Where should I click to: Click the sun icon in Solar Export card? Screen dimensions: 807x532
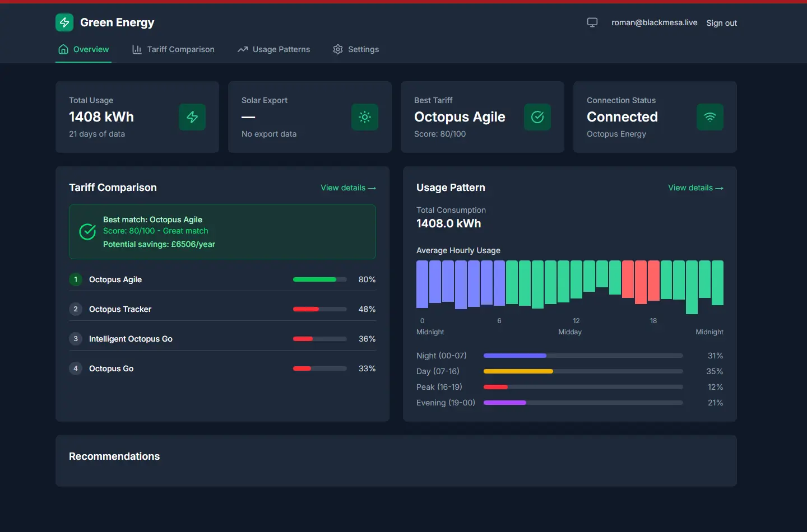point(365,117)
